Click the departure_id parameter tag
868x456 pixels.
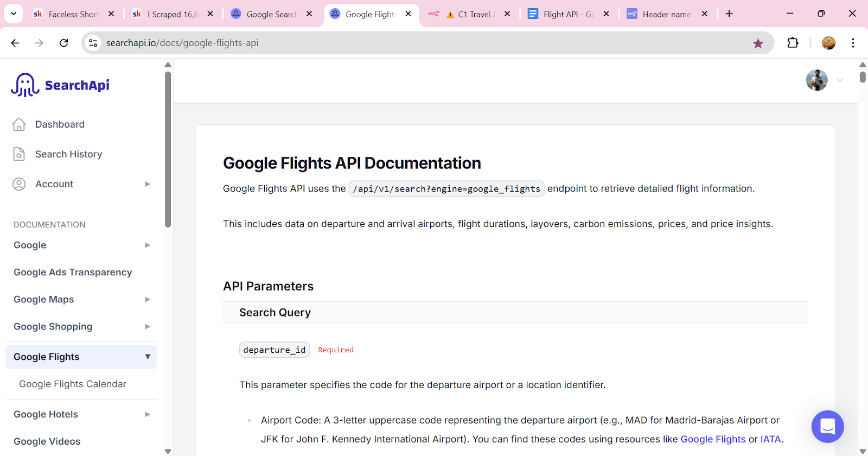(x=275, y=350)
